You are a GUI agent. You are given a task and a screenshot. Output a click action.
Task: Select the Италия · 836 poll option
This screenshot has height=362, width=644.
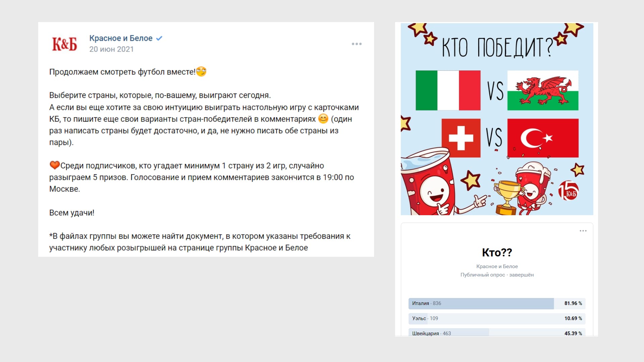point(497,303)
